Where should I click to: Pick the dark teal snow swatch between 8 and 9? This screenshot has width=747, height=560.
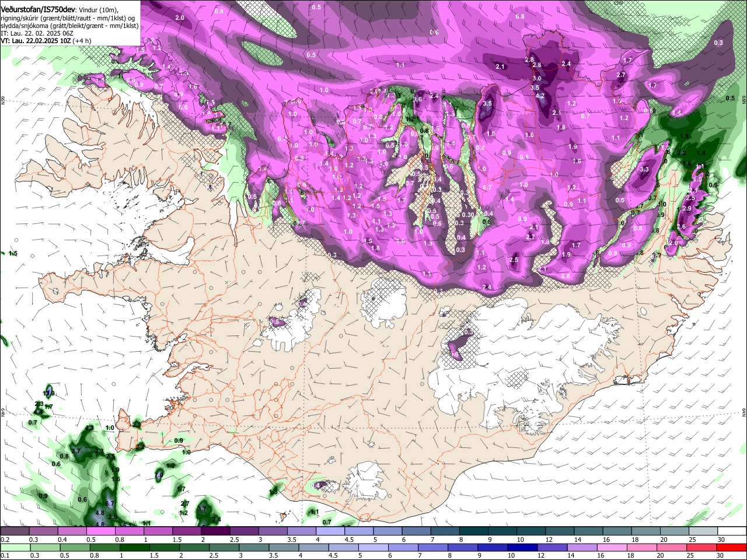click(475, 531)
